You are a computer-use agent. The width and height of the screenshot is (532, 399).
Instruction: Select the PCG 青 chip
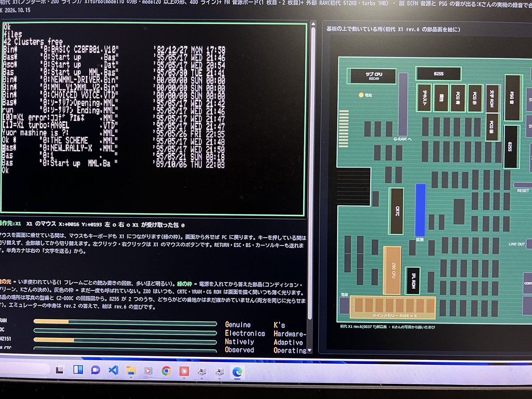[x=458, y=98]
